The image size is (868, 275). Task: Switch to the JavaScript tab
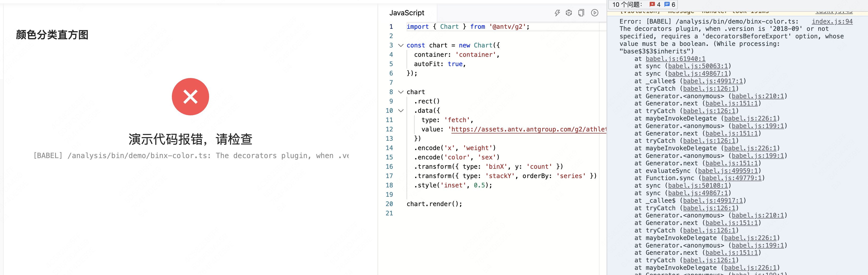click(407, 13)
